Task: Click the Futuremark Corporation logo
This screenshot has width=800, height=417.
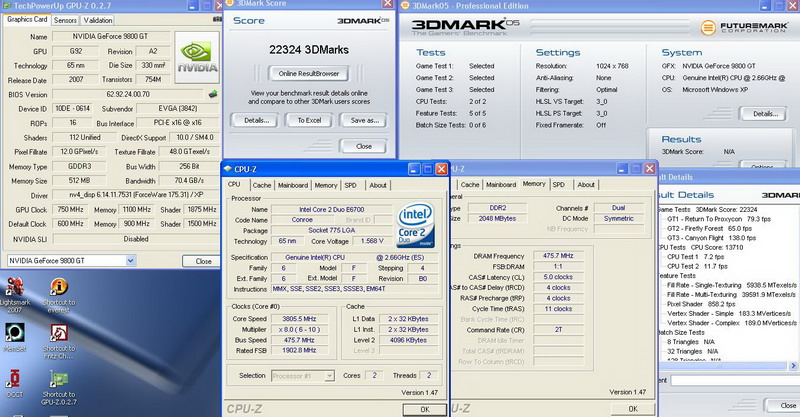Action: click(742, 27)
